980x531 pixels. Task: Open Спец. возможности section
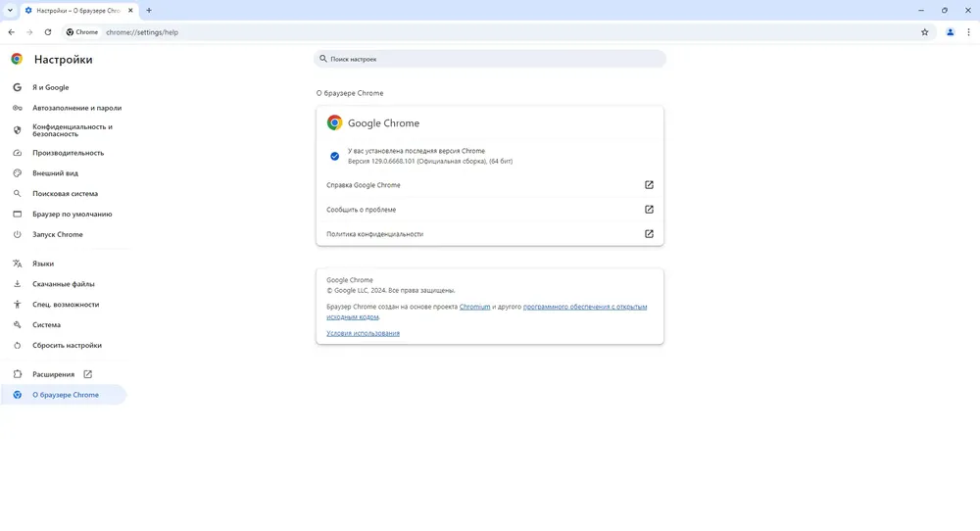(66, 305)
